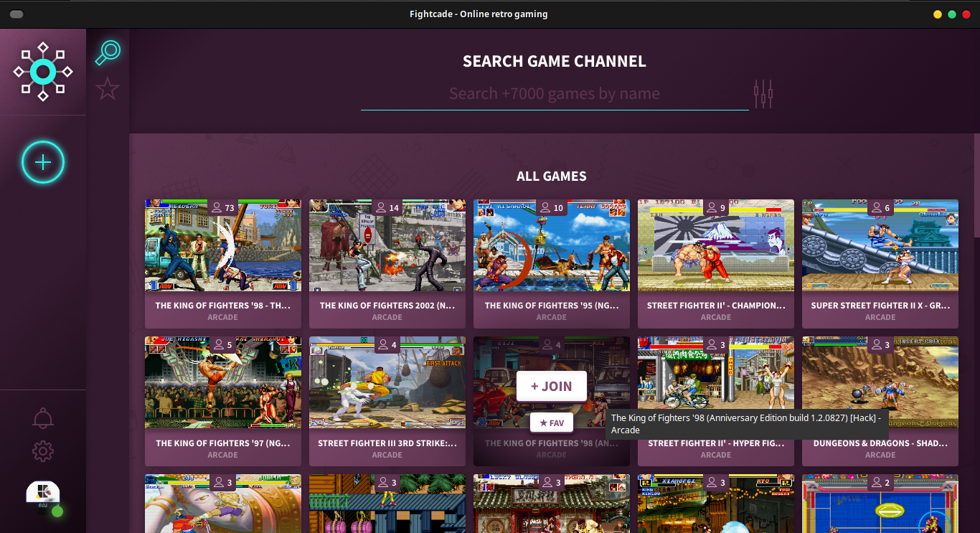Image resolution: width=980 pixels, height=533 pixels.
Task: Click the ALL GAMES heading
Action: point(552,176)
